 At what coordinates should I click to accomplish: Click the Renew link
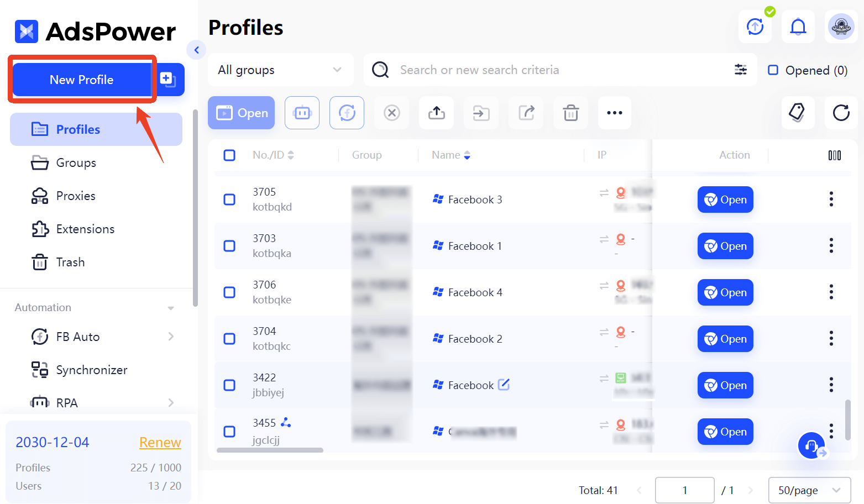[160, 442]
